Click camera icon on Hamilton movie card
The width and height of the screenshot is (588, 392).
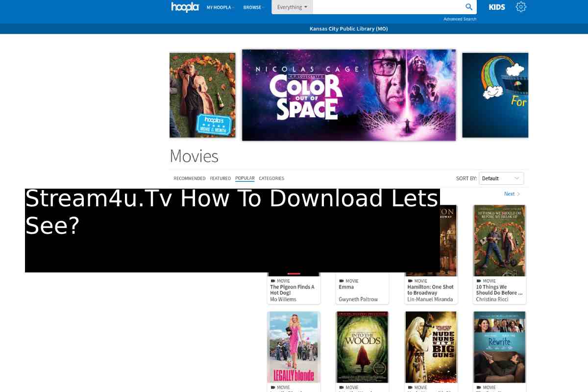click(410, 281)
